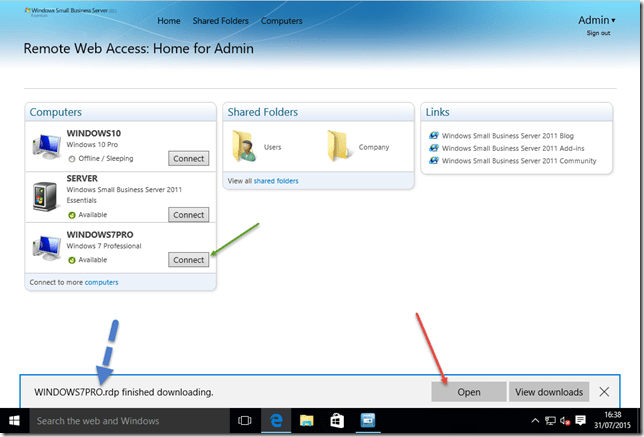Connect to the WINDOWS7PRO computer
This screenshot has height=437, width=644.
(188, 260)
